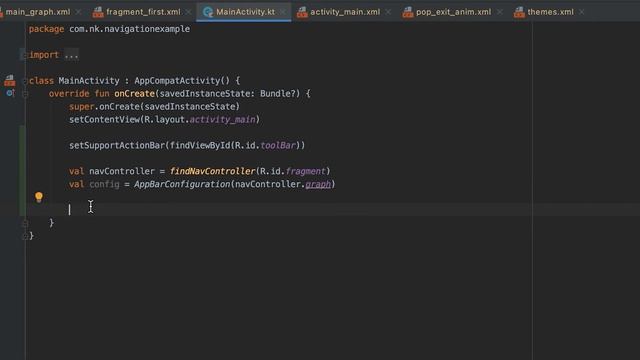Screen dimensions: 640x360
Task: Click the XML icon on activity_main.xml tab
Action: click(302, 12)
